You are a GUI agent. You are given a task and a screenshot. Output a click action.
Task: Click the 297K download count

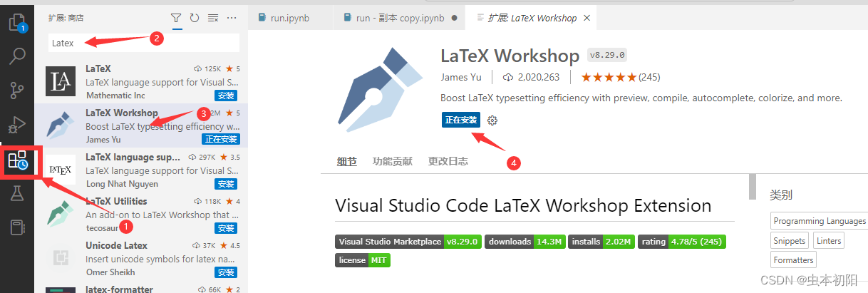pos(202,157)
